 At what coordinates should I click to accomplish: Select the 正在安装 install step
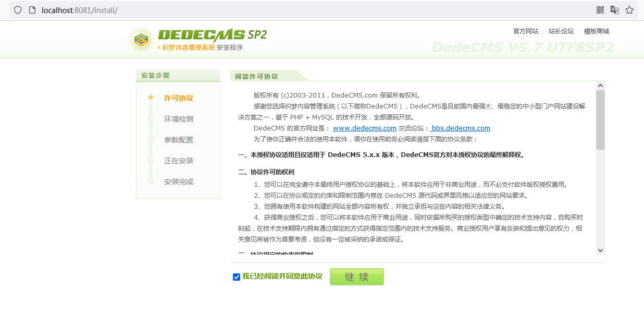point(179,161)
